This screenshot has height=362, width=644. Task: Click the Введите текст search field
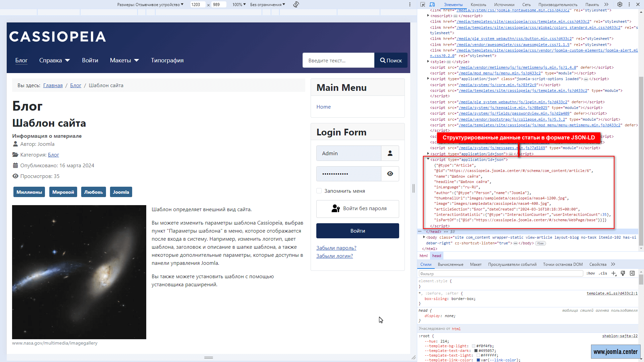338,60
